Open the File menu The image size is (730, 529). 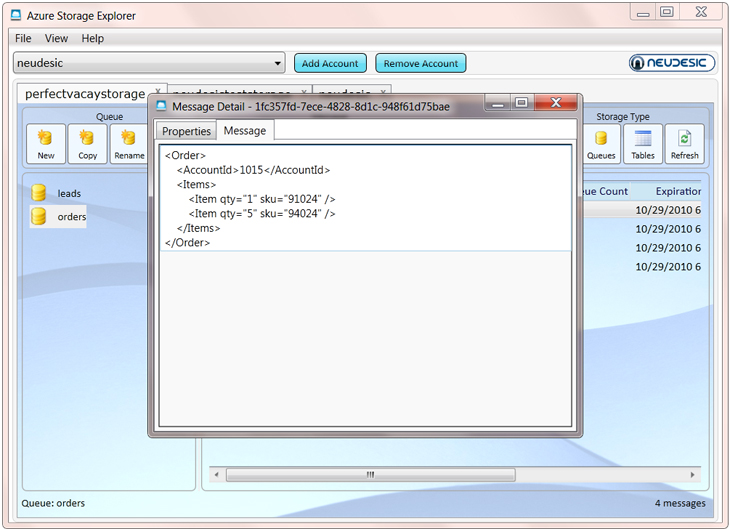coord(23,38)
